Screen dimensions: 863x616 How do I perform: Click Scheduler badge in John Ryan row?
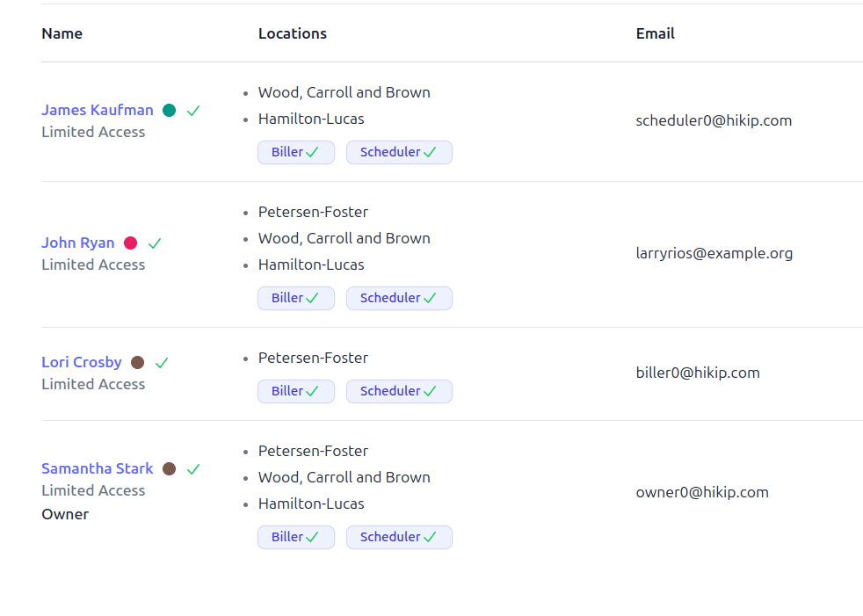(x=399, y=299)
